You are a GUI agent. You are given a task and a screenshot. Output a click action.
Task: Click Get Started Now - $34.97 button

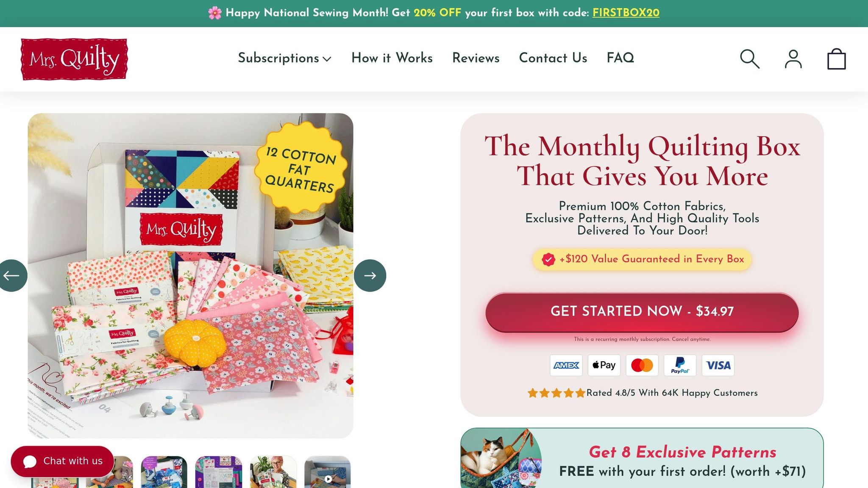(642, 312)
